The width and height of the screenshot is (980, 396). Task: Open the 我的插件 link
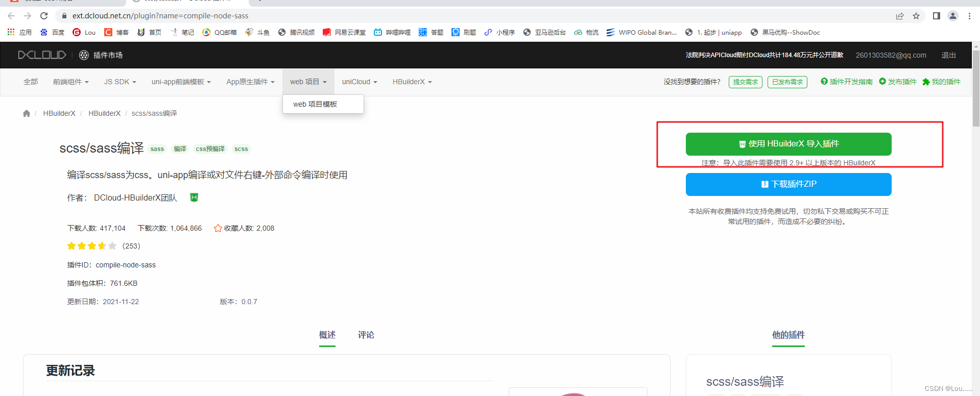coord(942,82)
